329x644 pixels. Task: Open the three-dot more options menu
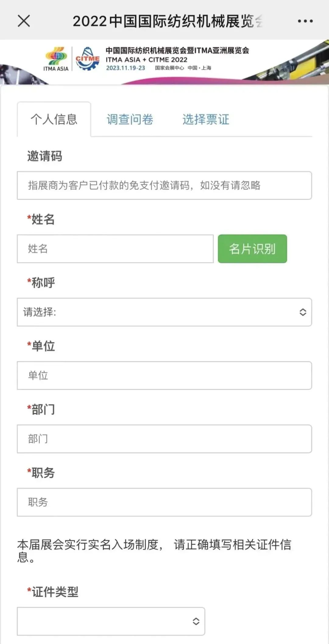click(x=305, y=21)
